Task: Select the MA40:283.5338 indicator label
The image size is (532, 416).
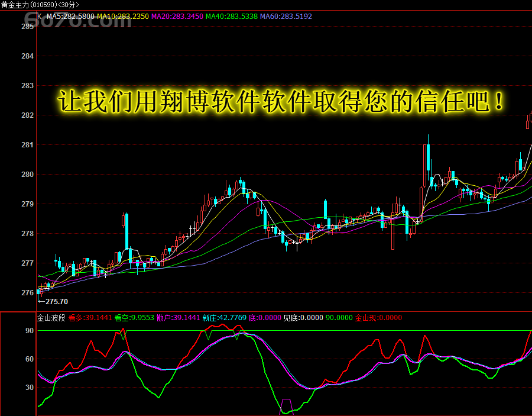Action: [232, 17]
